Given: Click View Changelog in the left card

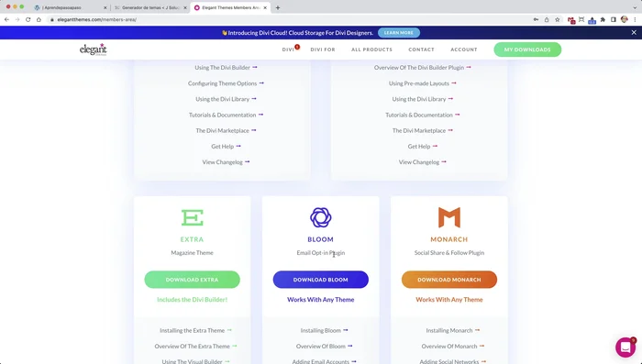Looking at the screenshot, I should click(226, 162).
